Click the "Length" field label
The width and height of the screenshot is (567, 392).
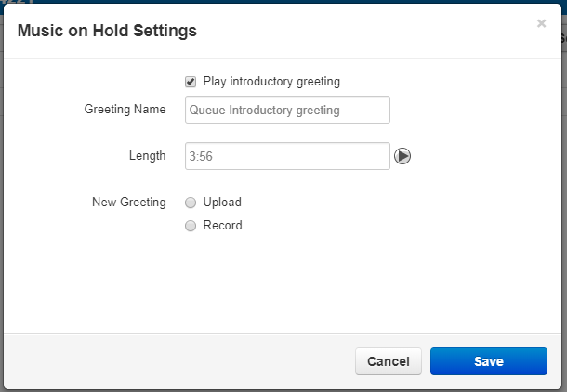point(147,156)
